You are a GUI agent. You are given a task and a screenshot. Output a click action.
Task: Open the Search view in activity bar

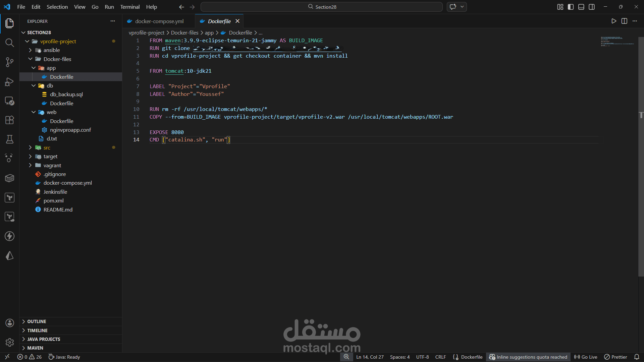pyautogui.click(x=9, y=43)
